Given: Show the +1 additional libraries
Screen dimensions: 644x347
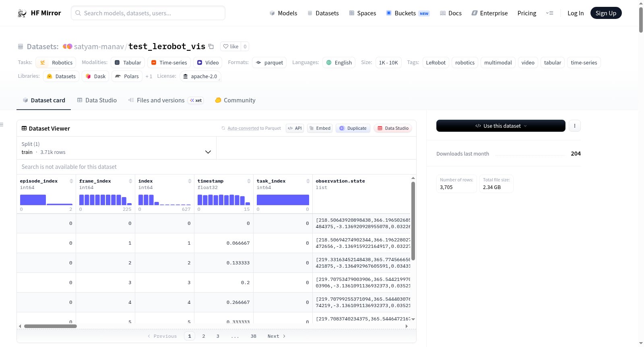Looking at the screenshot, I should (149, 76).
